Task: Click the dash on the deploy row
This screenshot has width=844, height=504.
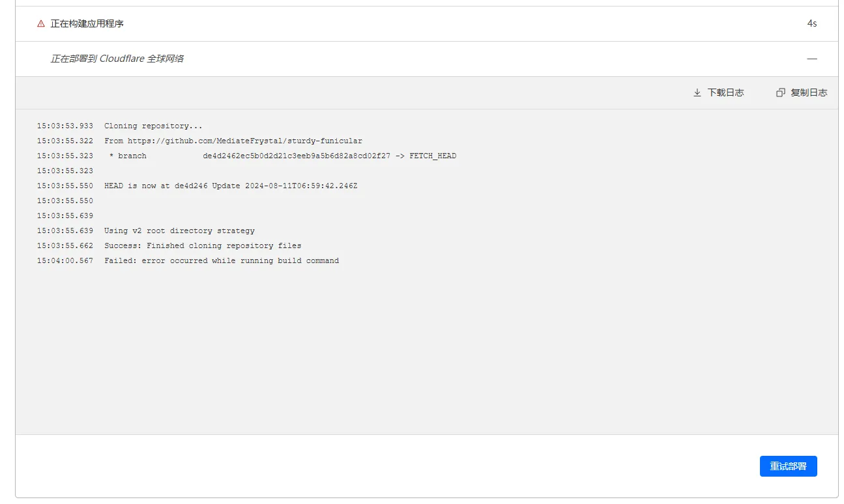Action: (x=811, y=59)
